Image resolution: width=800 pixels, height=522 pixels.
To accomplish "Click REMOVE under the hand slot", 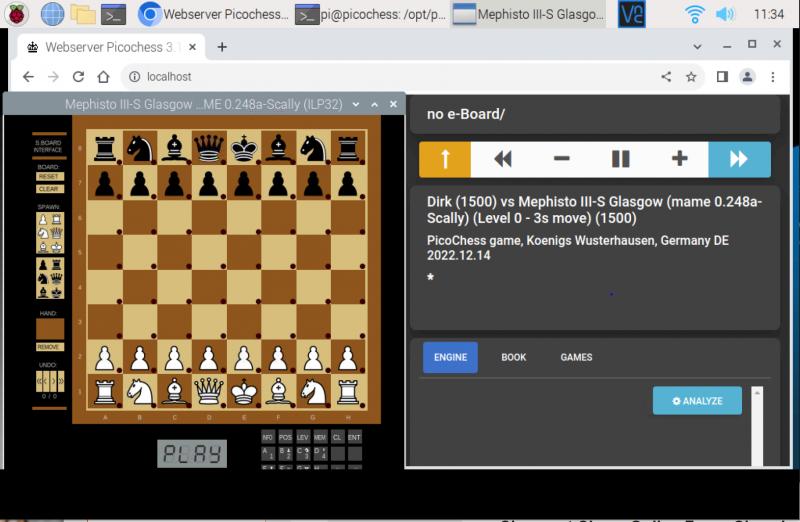I will click(49, 347).
